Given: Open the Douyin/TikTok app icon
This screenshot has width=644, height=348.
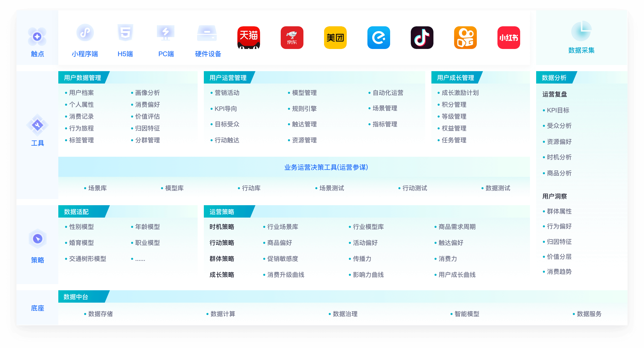Looking at the screenshot, I should point(422,38).
